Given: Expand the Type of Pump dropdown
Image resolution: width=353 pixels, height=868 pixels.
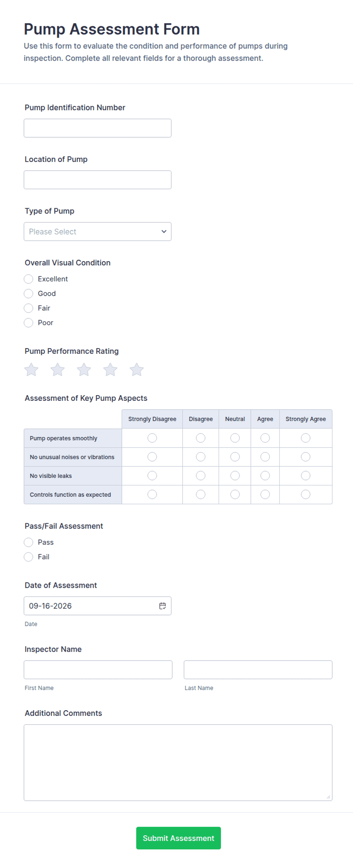Looking at the screenshot, I should (x=98, y=232).
